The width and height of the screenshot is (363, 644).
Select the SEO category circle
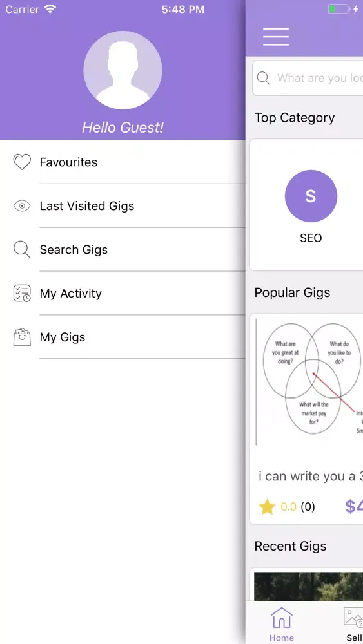click(x=311, y=196)
